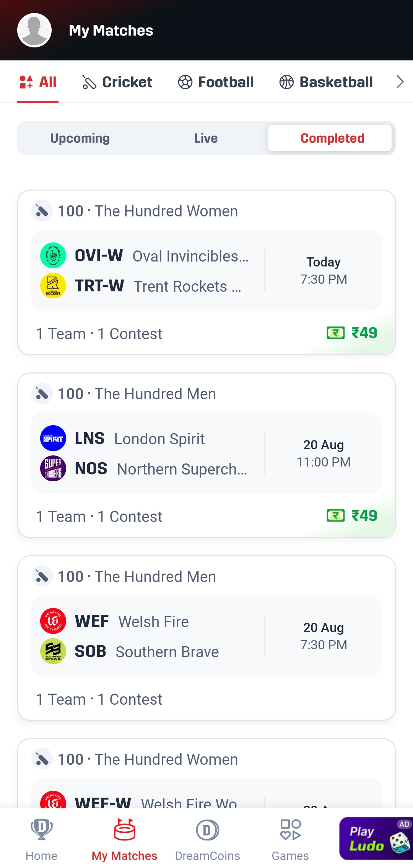Open winnings ₹49 on OVI-W match

click(x=352, y=333)
